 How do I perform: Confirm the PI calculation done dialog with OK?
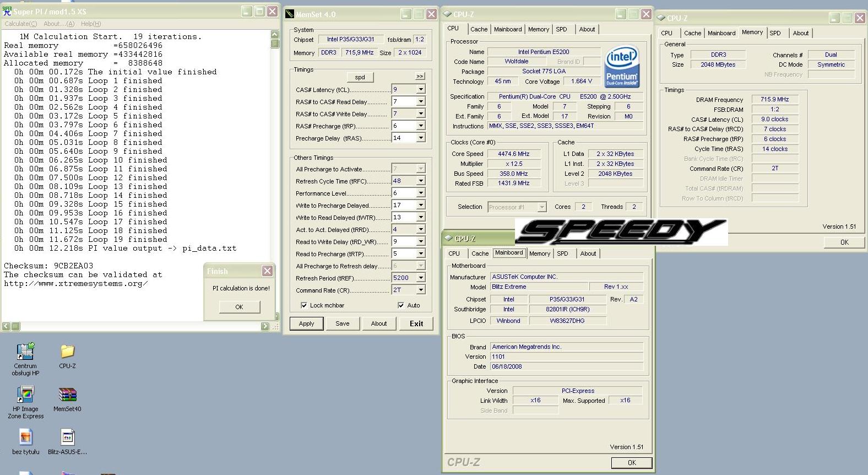coord(239,307)
